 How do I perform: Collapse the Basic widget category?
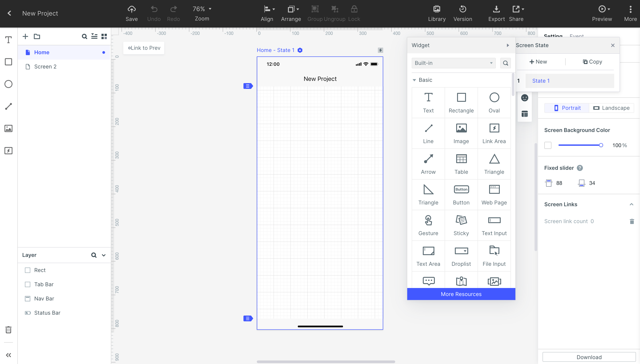[x=414, y=80]
